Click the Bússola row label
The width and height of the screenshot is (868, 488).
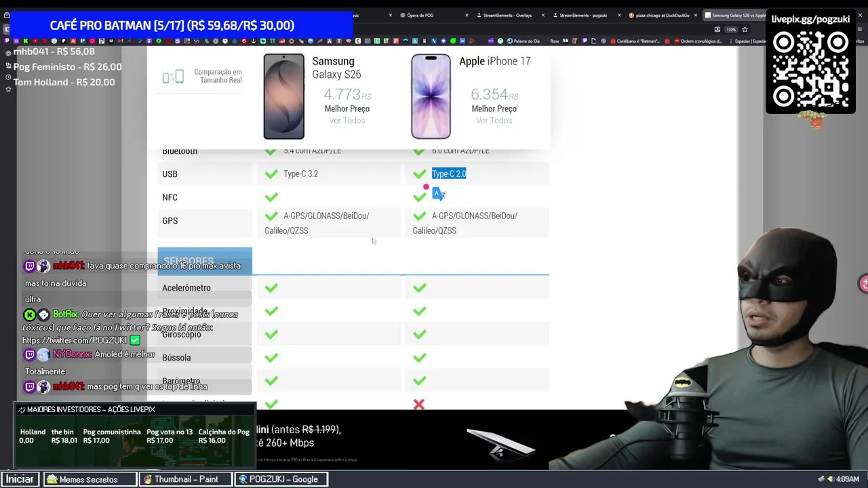176,358
